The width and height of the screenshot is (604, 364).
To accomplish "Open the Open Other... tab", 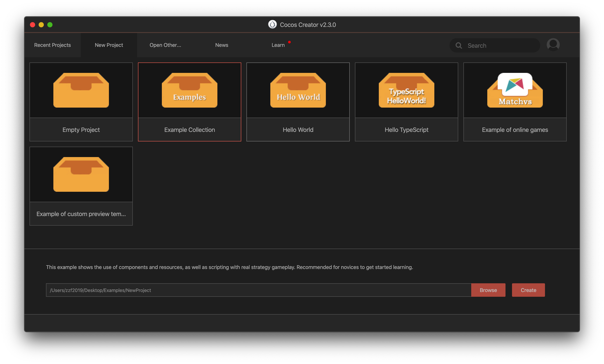I will (165, 45).
